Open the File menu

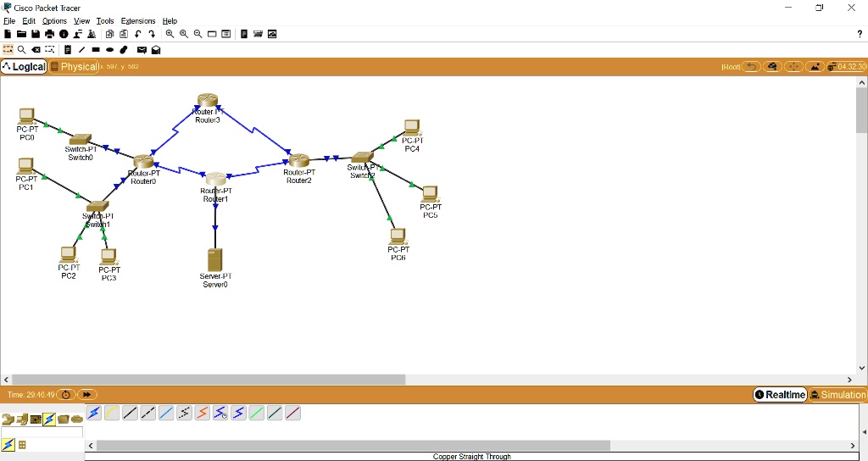pyautogui.click(x=9, y=21)
